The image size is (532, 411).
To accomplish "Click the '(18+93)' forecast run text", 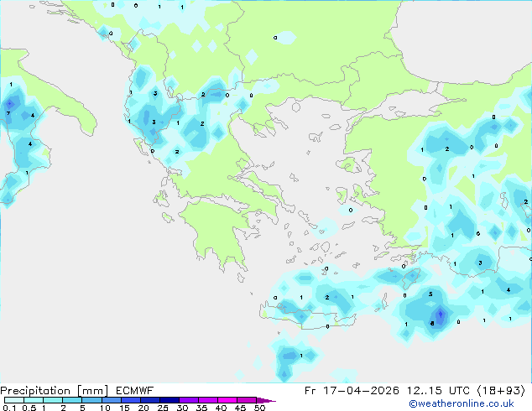I will coord(501,391).
